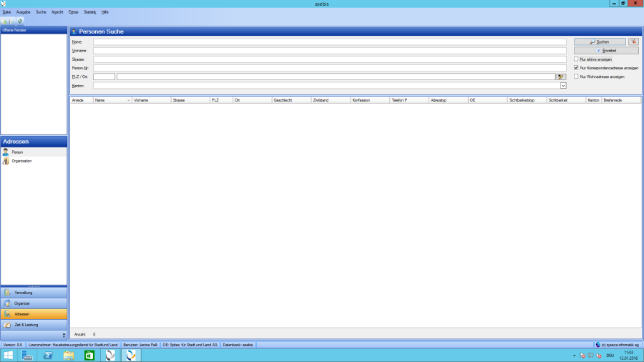Open the taskbar clock showing 11:03

point(628,356)
